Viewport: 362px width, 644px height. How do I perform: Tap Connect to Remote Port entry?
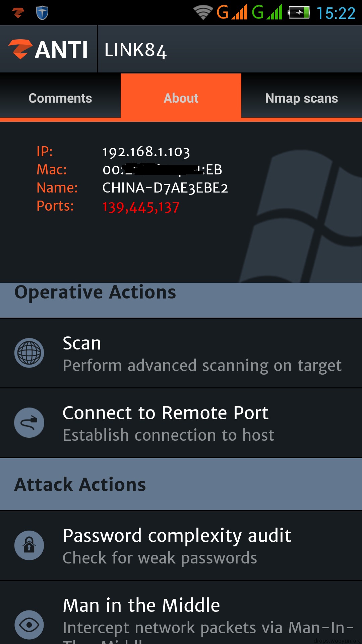pyautogui.click(x=181, y=423)
